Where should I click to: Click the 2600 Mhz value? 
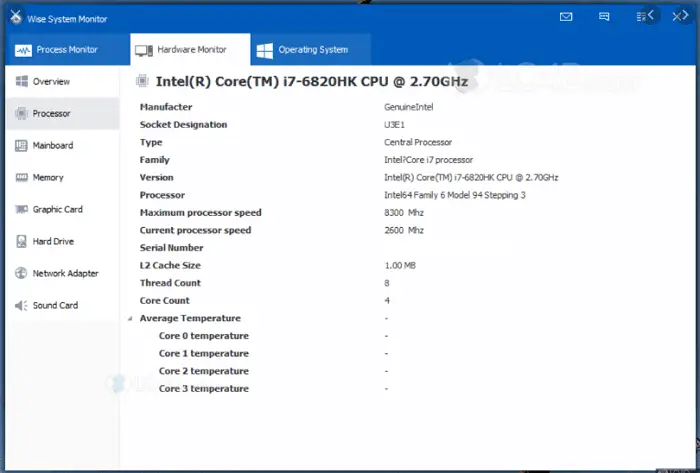pos(404,230)
